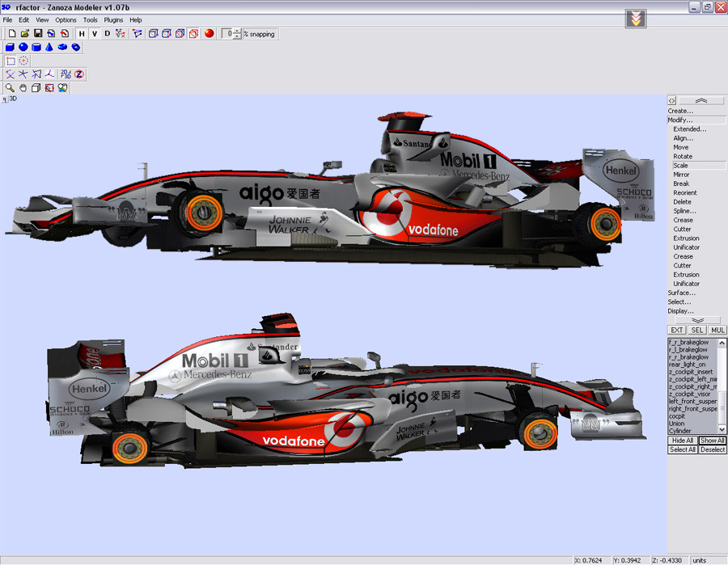
Task: Select the edges level star icon
Action: pos(23,74)
